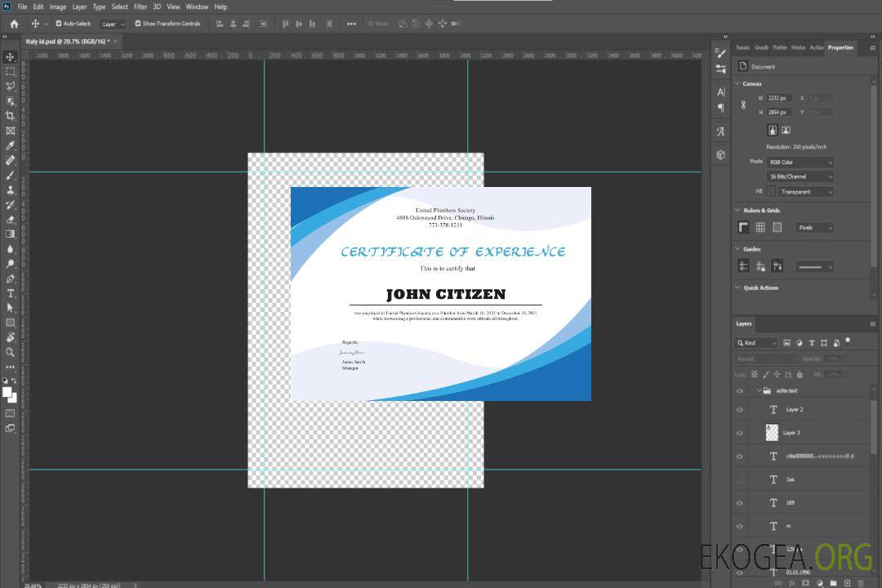Select the Horizontal Type tool

pos(11,293)
